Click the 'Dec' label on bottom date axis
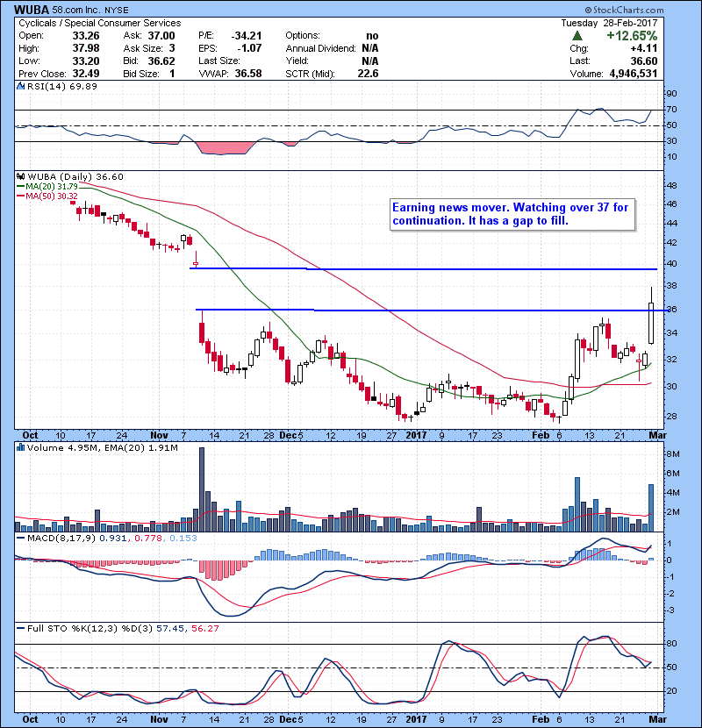This screenshot has height=728, width=702. [288, 719]
